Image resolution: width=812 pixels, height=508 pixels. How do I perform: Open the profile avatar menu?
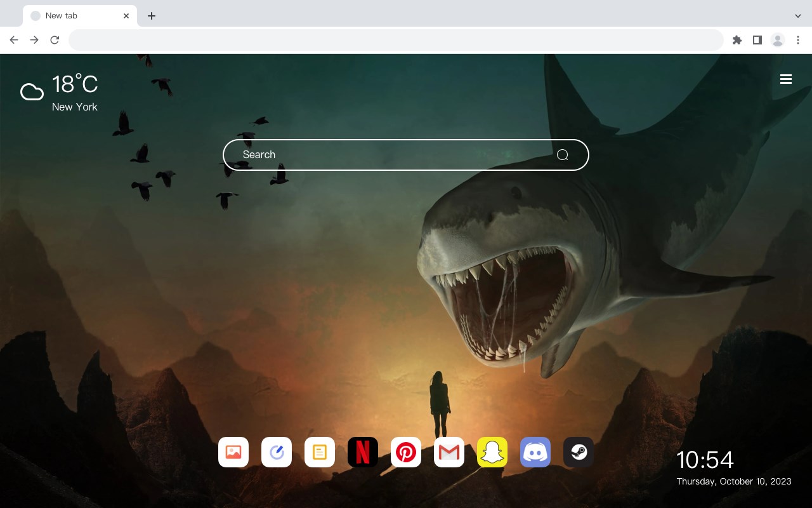778,40
